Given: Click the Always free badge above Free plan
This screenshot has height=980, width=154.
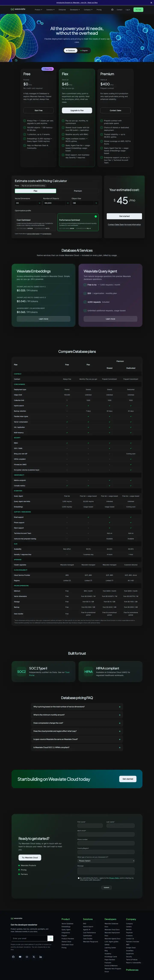Looking at the screenshot, I should click(x=47, y=69).
